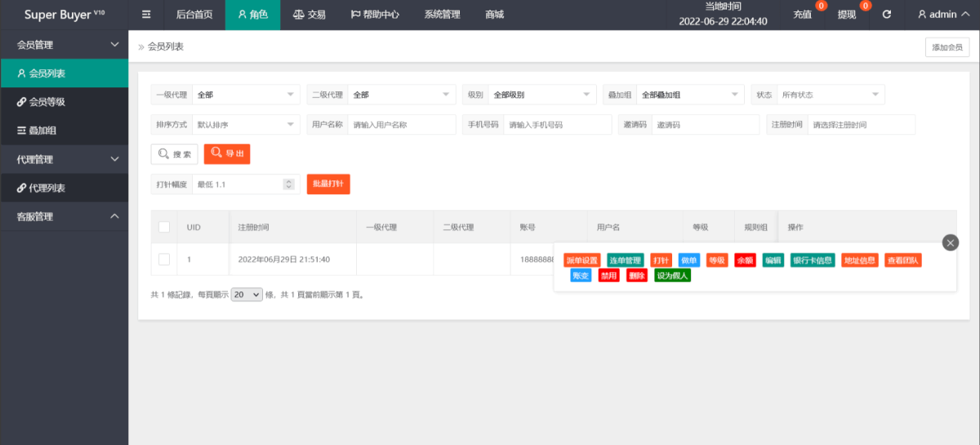This screenshot has height=445, width=980.
Task: Open the 排序方式 dropdown
Action: click(x=246, y=125)
